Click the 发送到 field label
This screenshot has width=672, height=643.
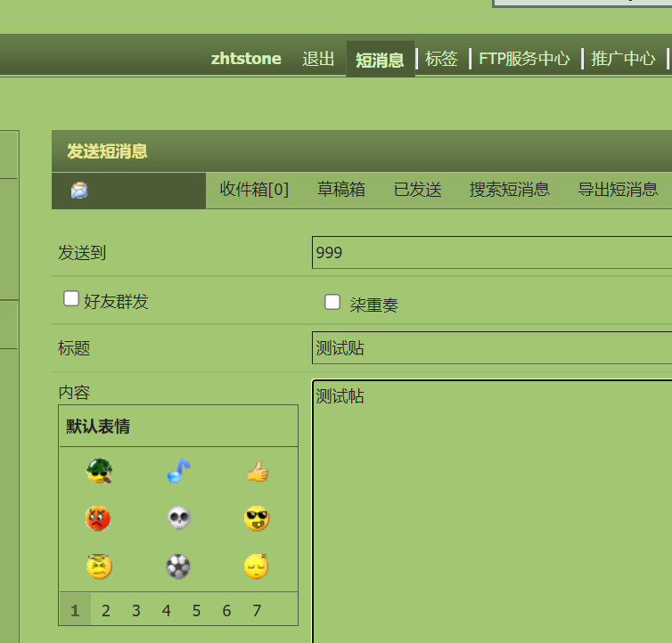(82, 252)
